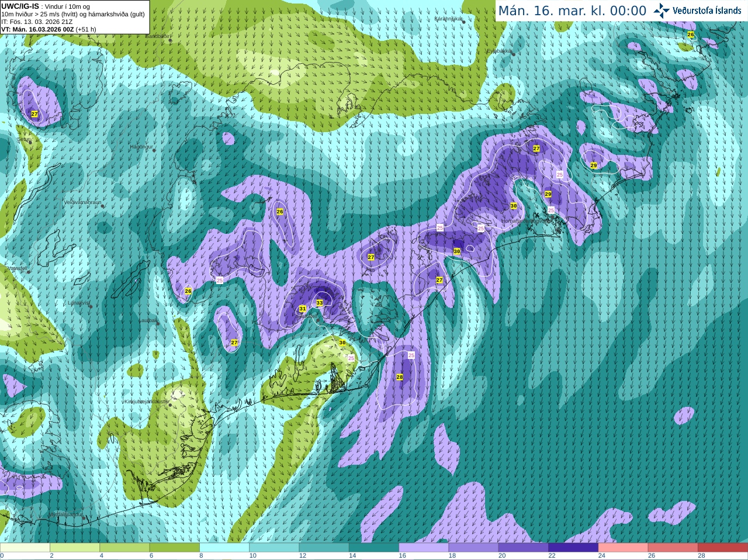The height and width of the screenshot is (560, 748).
Task: Pick the 4–6 m/s green legend swatch
Action: point(124,548)
